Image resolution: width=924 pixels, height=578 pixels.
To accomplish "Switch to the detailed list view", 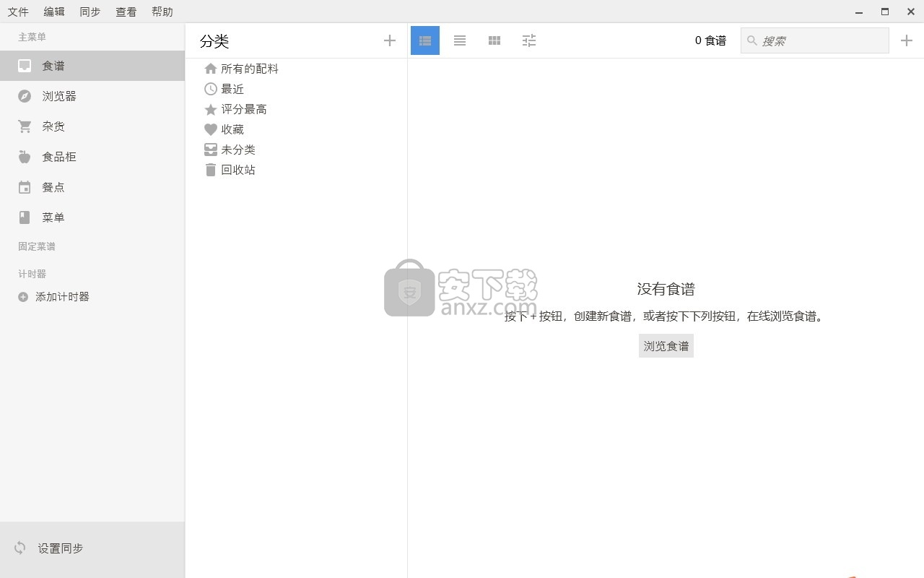I will 425,40.
